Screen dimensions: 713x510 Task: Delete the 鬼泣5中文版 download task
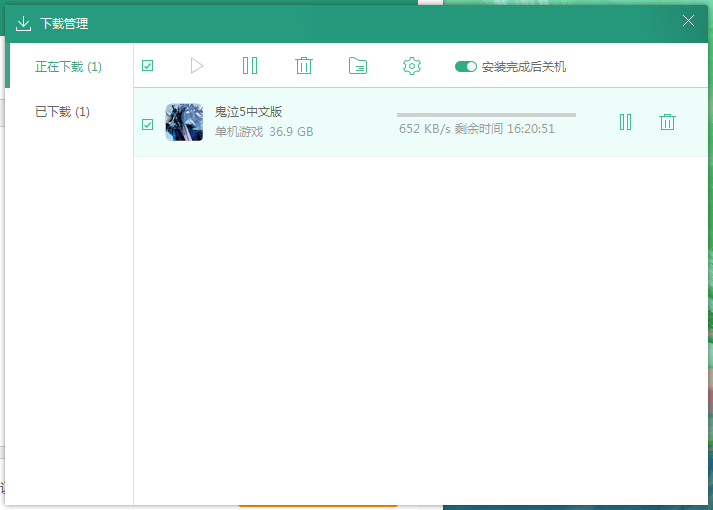667,122
